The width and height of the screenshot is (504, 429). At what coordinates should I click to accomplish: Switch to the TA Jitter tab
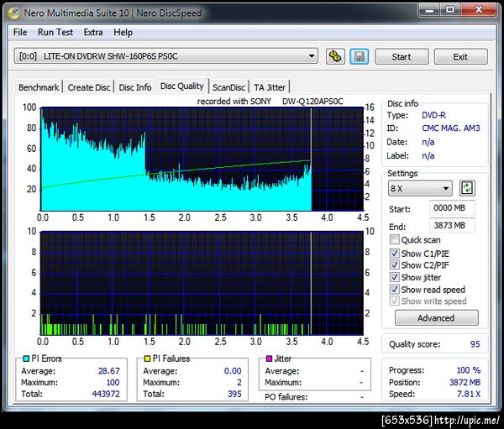pos(270,87)
